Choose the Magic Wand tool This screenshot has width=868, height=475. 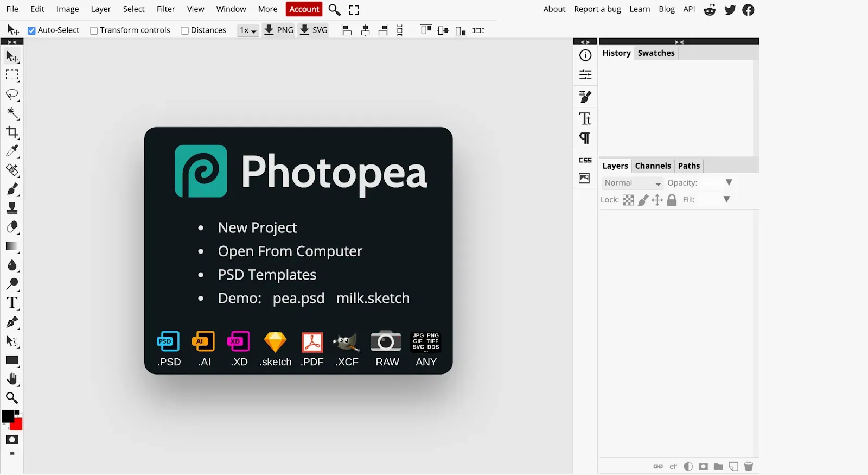point(12,113)
